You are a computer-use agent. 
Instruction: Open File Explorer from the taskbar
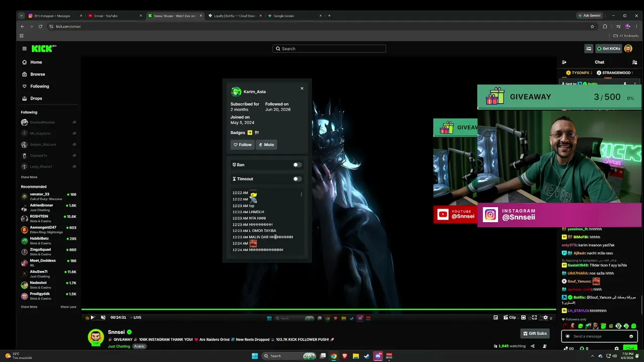point(356,356)
